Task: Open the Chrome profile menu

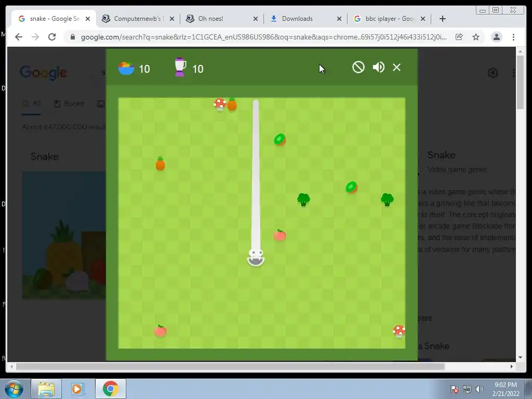Action: click(496, 37)
